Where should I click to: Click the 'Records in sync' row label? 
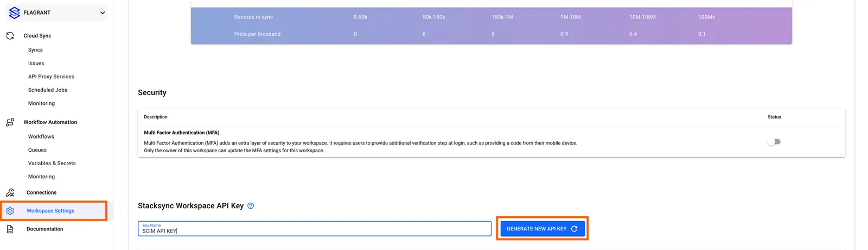coord(253,17)
